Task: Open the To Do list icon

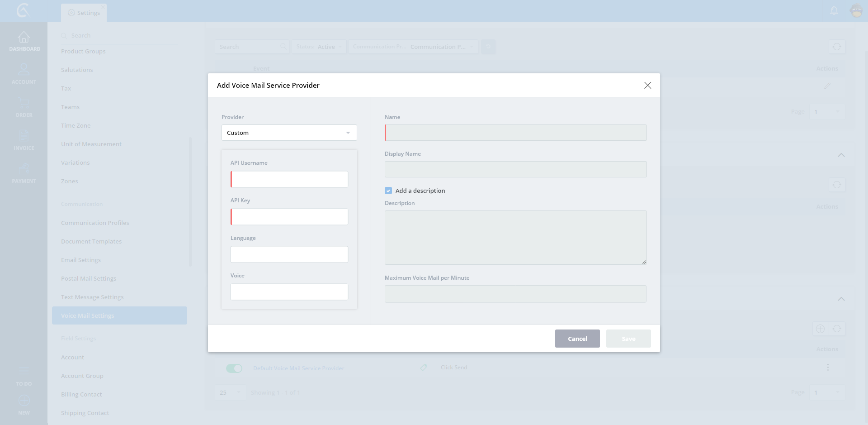Action: 24,372
